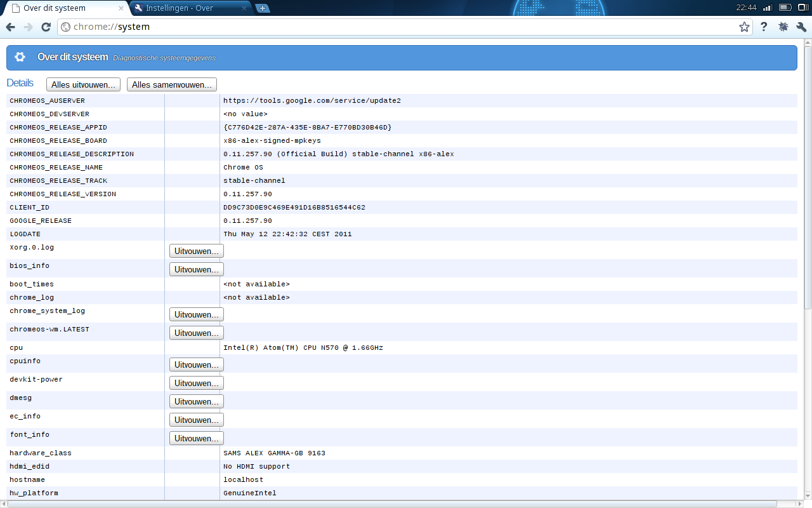Click the 'CHROMEOS_AUSERVER' key
Screen dimensions: 812x508
tap(47, 100)
